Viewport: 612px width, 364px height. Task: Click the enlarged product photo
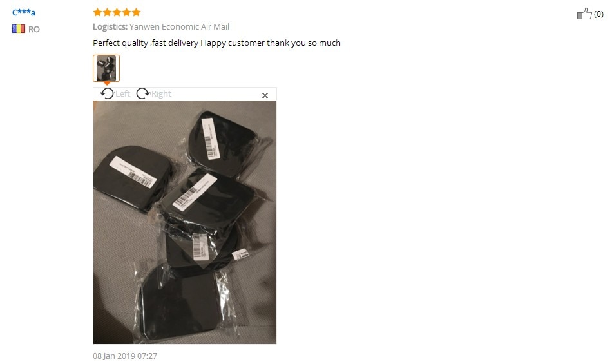(x=185, y=222)
